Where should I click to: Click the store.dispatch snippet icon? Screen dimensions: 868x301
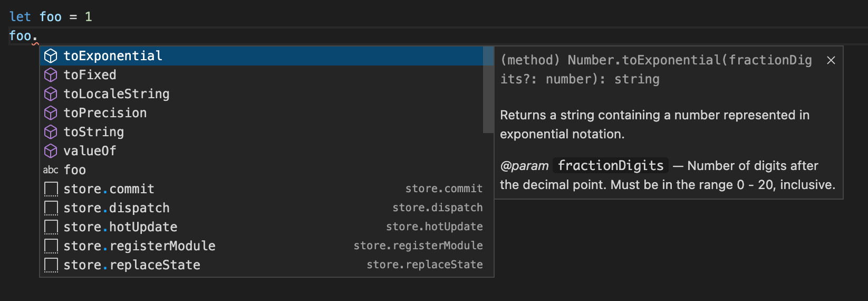pyautogui.click(x=51, y=208)
